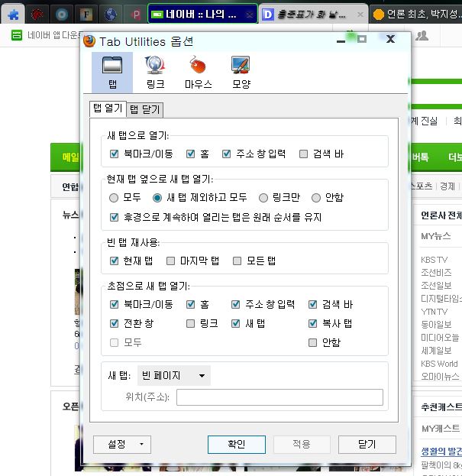Open the 설정 dropdown button
The height and width of the screenshot is (476, 462).
point(122,445)
